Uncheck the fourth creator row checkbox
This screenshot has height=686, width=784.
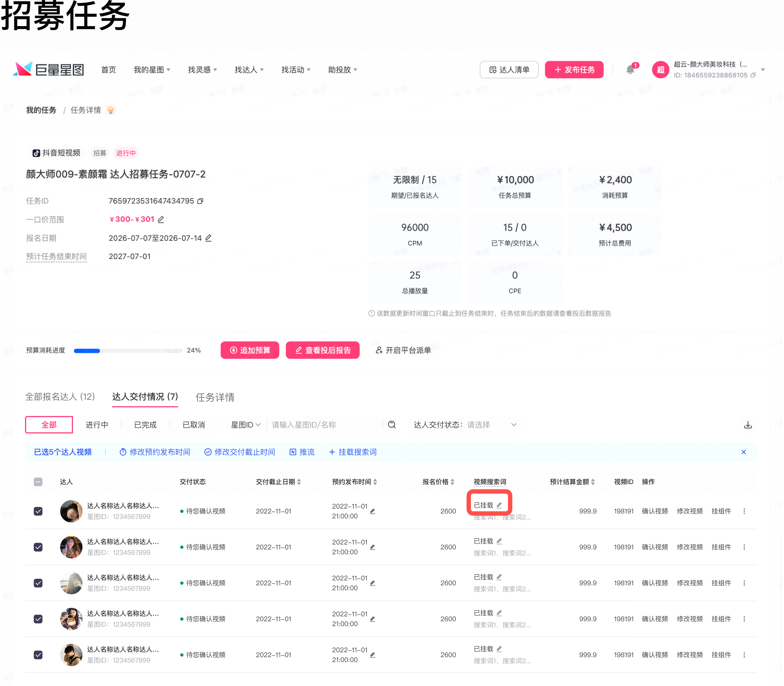click(38, 619)
